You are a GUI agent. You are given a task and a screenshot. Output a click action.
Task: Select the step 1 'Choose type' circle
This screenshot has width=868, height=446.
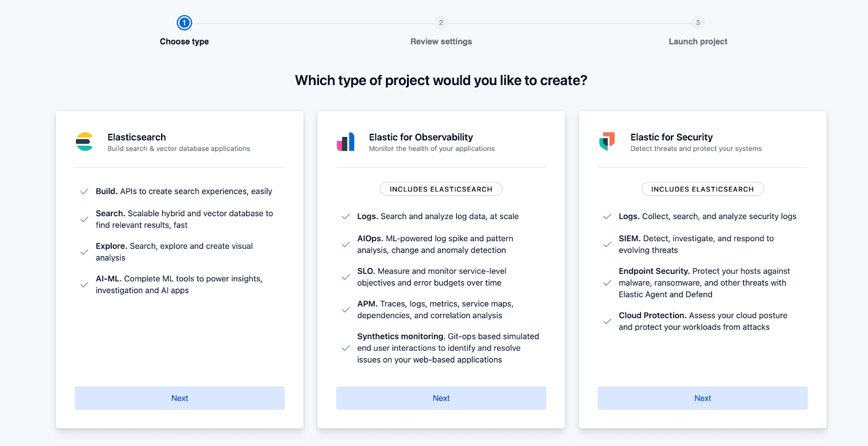(184, 23)
